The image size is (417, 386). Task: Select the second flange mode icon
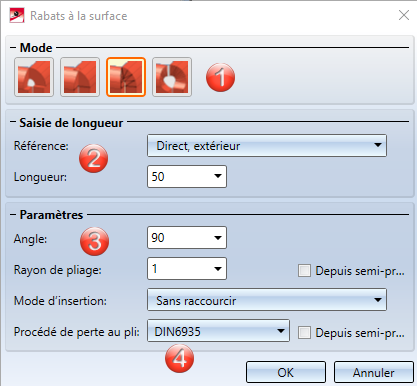click(x=80, y=77)
